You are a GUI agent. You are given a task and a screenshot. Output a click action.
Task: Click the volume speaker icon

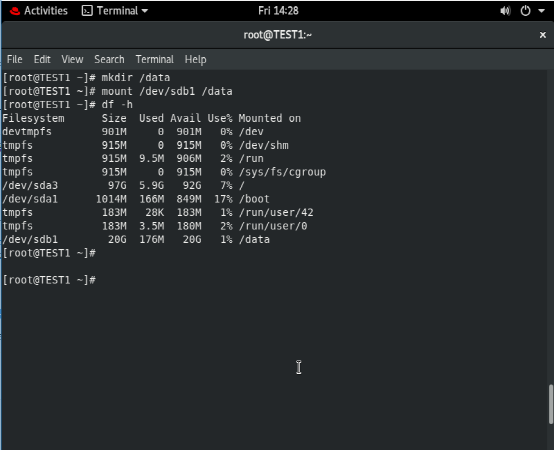(505, 11)
